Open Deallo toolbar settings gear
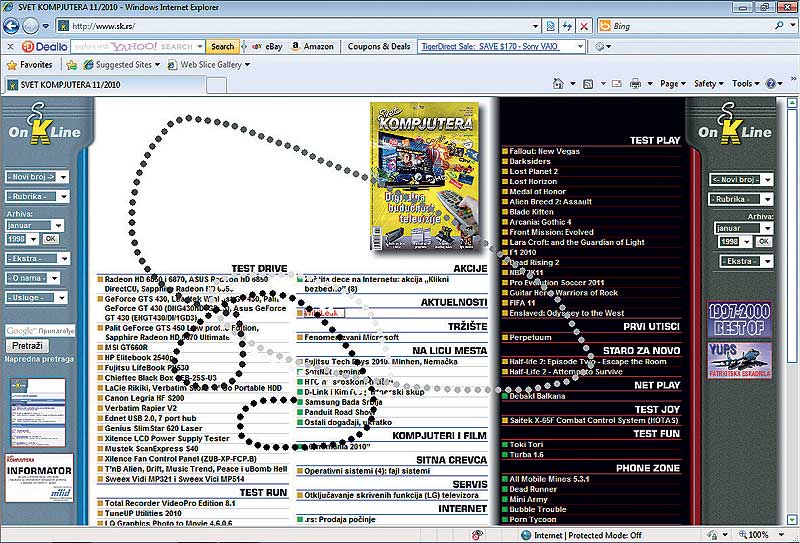Viewport: 800px width, 543px height. tap(599, 46)
